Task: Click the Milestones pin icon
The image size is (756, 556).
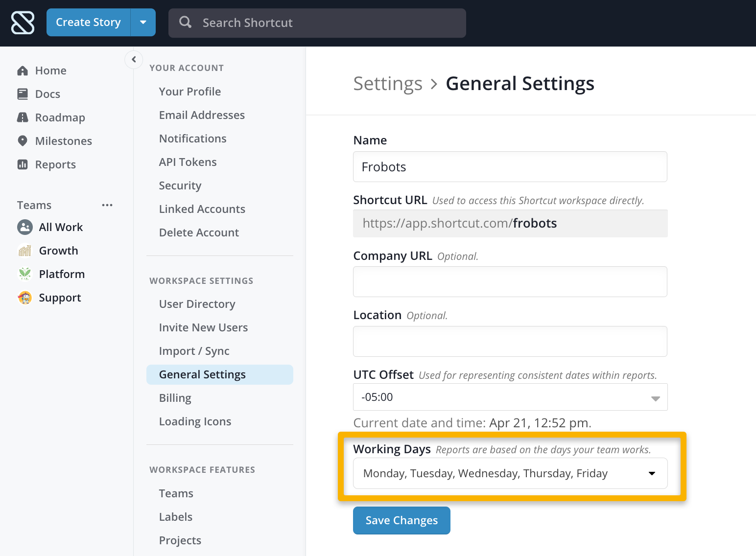Action: [23, 141]
